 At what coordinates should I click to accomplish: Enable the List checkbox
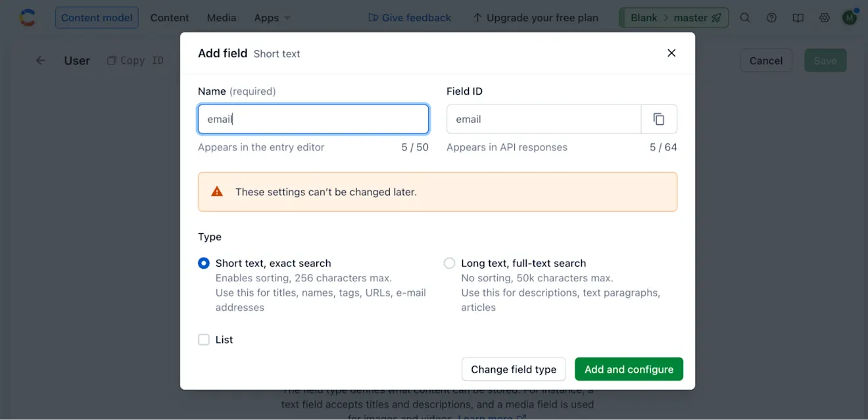pyautogui.click(x=204, y=340)
